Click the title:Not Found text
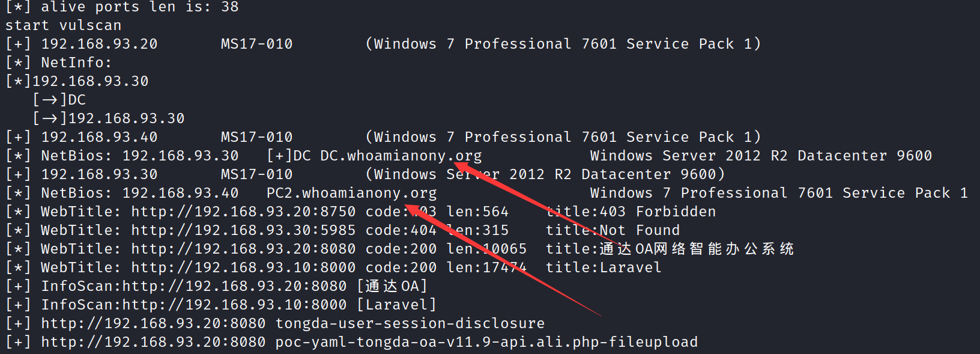This screenshot has height=354, width=980. [x=612, y=230]
